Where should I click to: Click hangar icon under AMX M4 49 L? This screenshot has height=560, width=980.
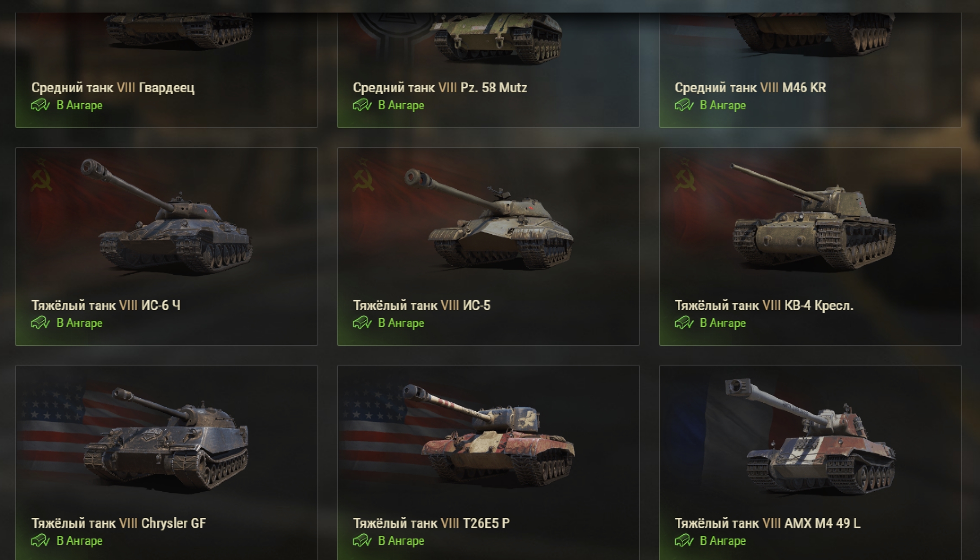coord(685,541)
